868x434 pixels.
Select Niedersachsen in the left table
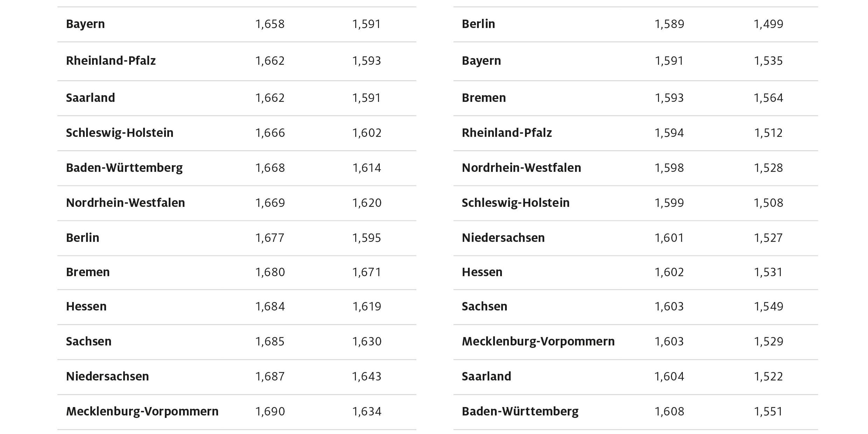click(107, 377)
